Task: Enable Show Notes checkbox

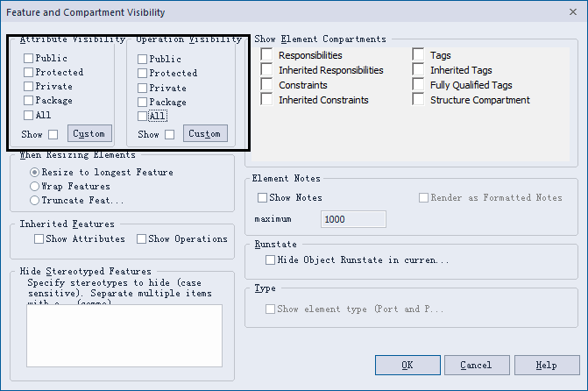Action: (262, 198)
